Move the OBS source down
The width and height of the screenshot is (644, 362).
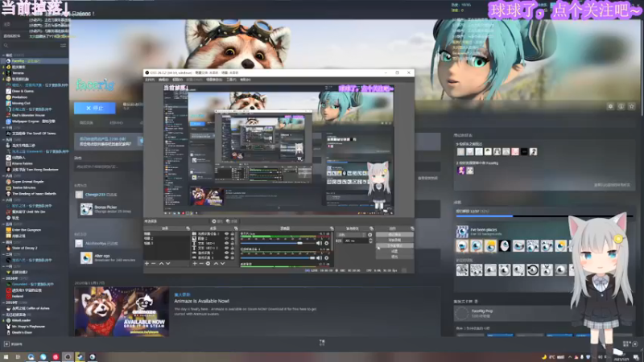coord(223,264)
